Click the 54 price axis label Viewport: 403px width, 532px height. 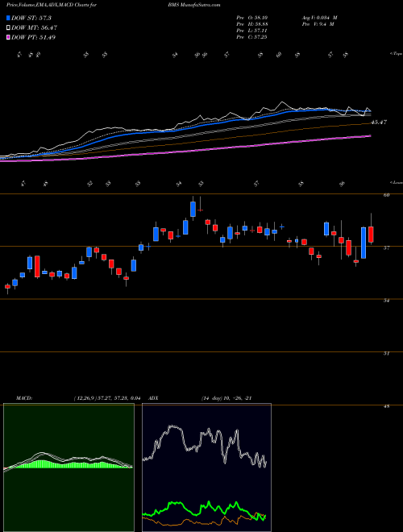pyautogui.click(x=386, y=301)
